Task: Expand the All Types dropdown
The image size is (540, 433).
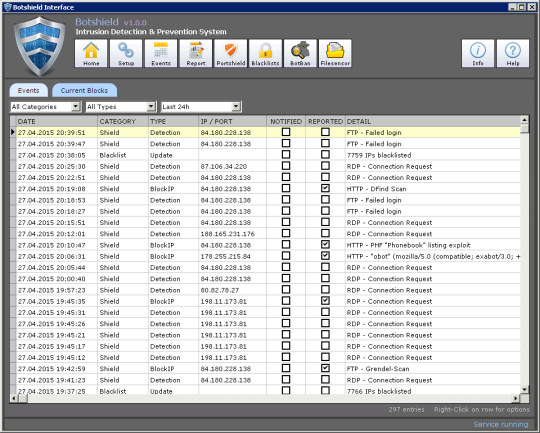Action: point(151,107)
